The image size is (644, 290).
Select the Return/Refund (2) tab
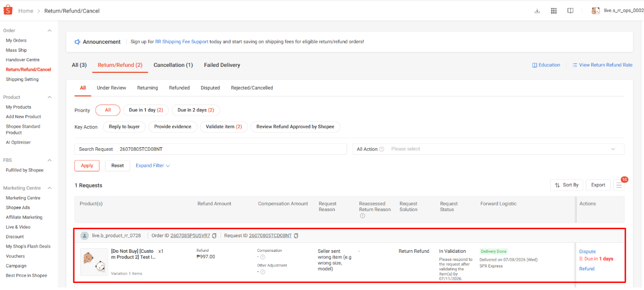point(120,65)
